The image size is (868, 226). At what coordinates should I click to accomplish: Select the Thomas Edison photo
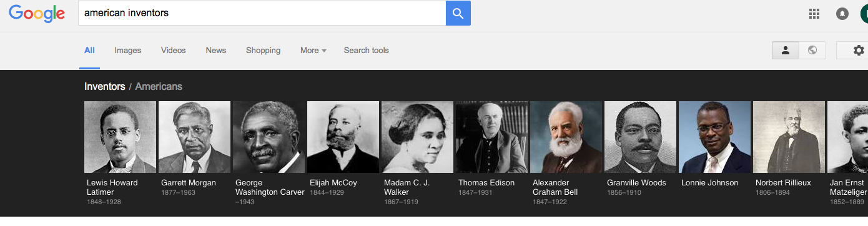[491, 137]
